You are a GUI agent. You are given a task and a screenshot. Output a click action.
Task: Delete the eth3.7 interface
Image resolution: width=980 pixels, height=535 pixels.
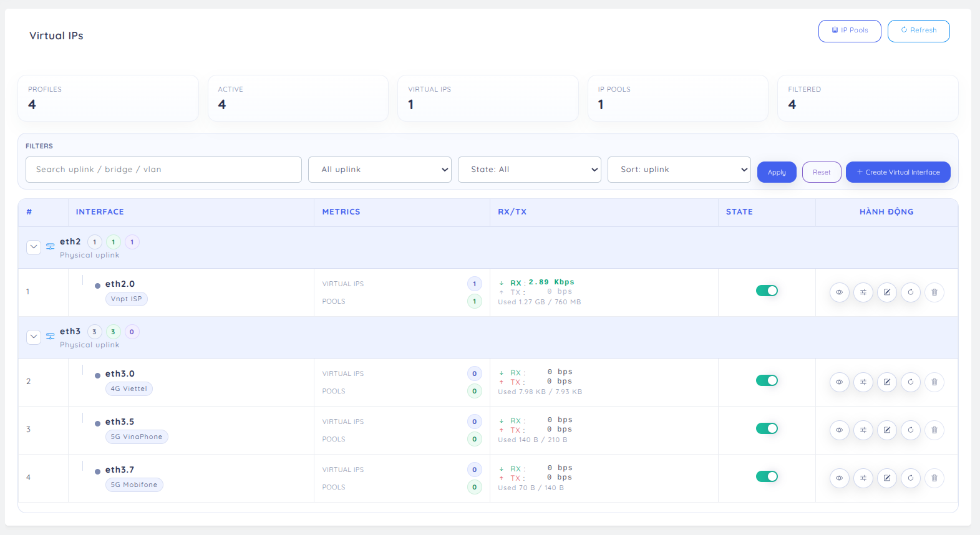click(x=934, y=478)
